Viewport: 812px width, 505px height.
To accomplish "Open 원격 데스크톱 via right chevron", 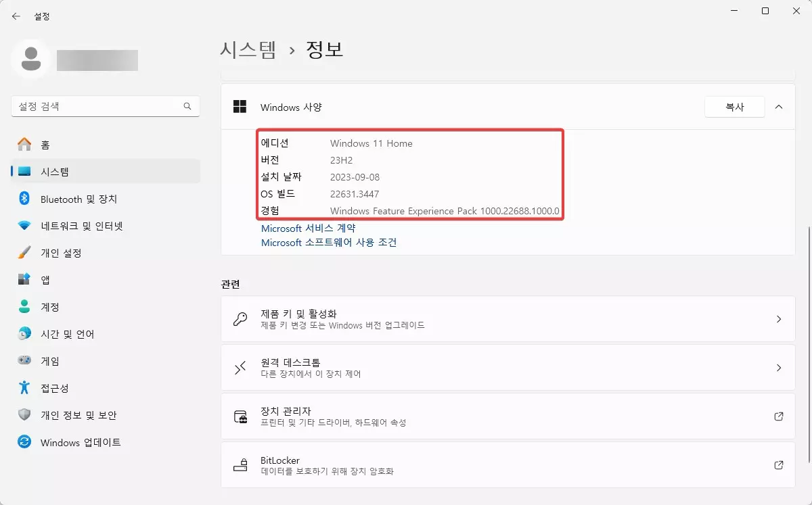I will click(x=779, y=368).
